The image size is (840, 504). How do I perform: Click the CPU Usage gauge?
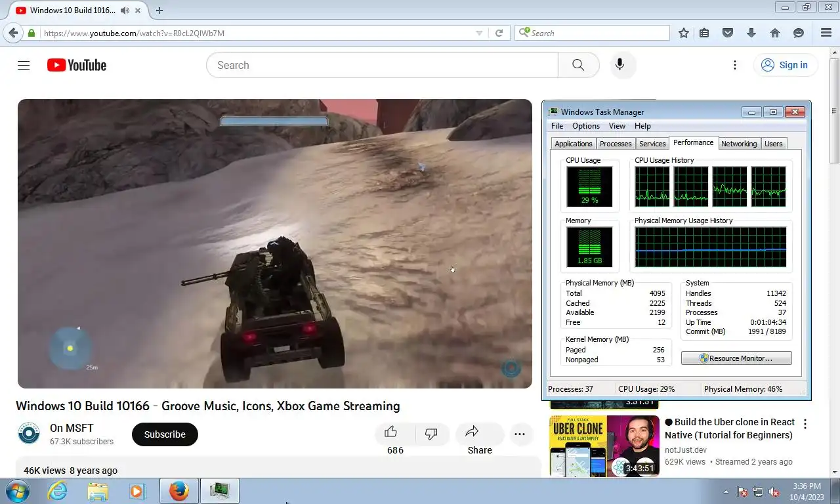click(589, 186)
